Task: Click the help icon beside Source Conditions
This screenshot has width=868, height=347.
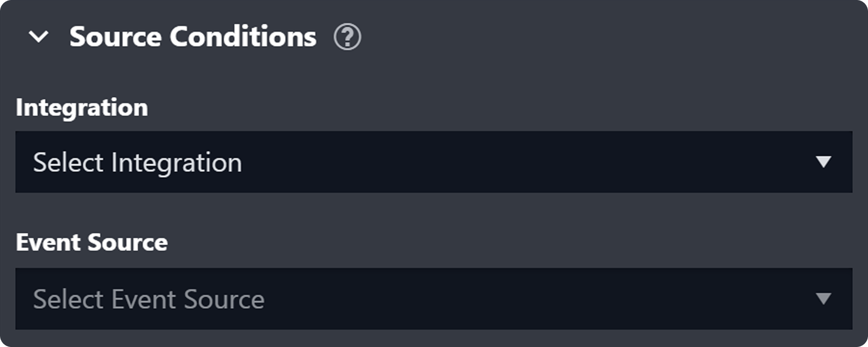Action: [x=347, y=37]
